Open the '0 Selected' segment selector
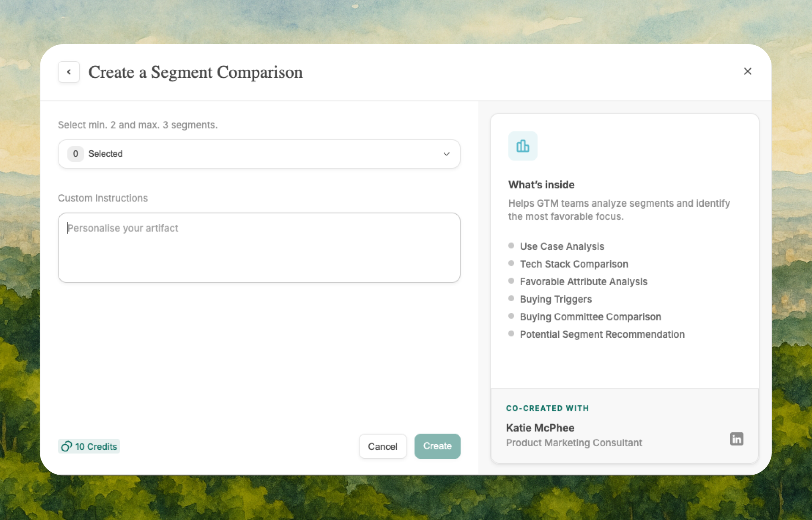 [259, 154]
